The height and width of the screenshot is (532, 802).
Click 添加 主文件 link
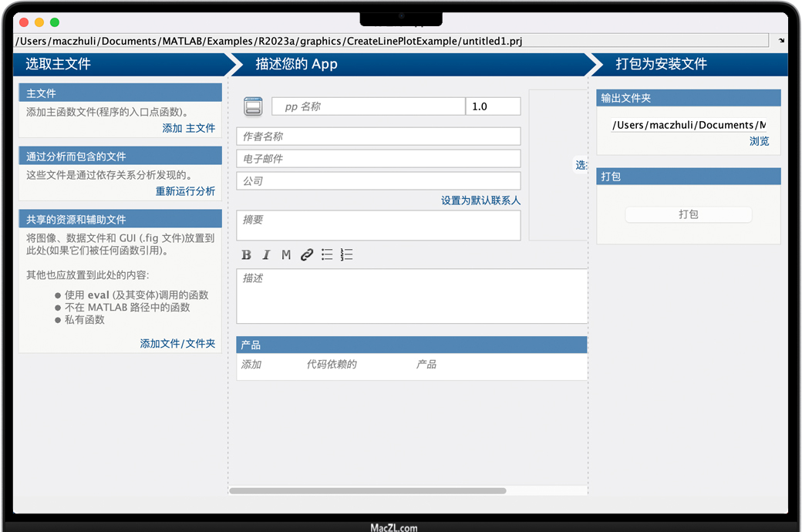coord(188,128)
